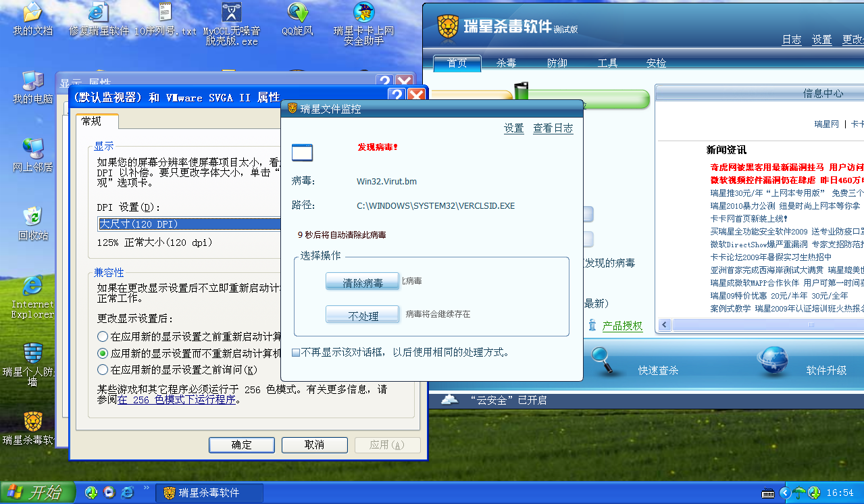The width and height of the screenshot is (864, 504).
Task: Click news panel scrollbar left arrow
Action: (665, 325)
